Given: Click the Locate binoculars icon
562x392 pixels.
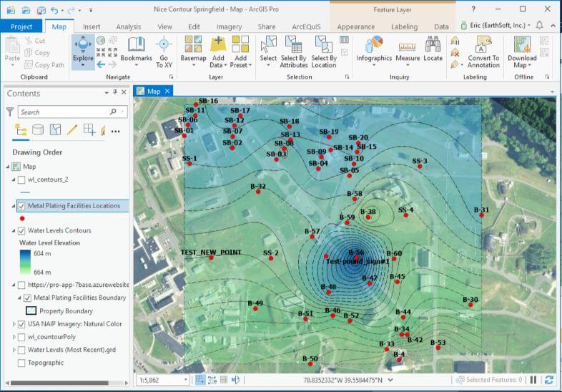Looking at the screenshot, I should coord(433,44).
